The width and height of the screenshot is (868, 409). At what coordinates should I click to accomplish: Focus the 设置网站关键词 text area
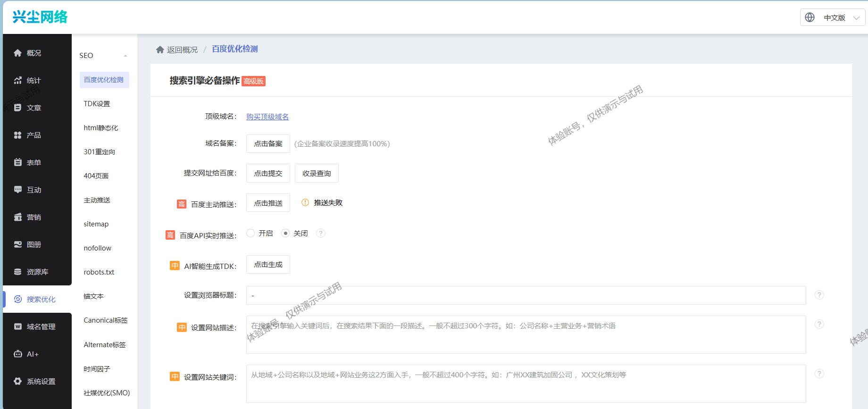526,384
